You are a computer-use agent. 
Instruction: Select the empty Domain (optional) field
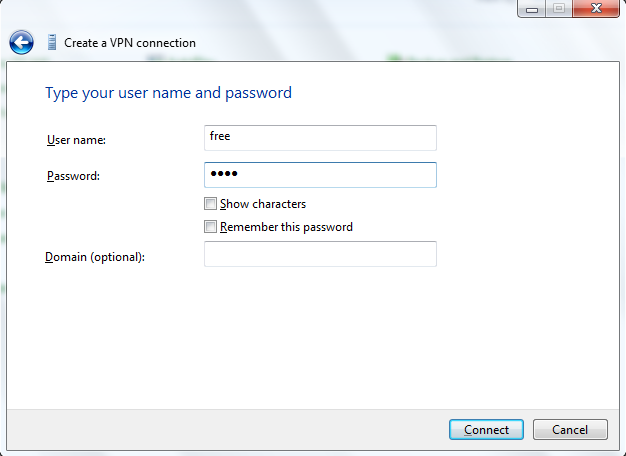320,254
